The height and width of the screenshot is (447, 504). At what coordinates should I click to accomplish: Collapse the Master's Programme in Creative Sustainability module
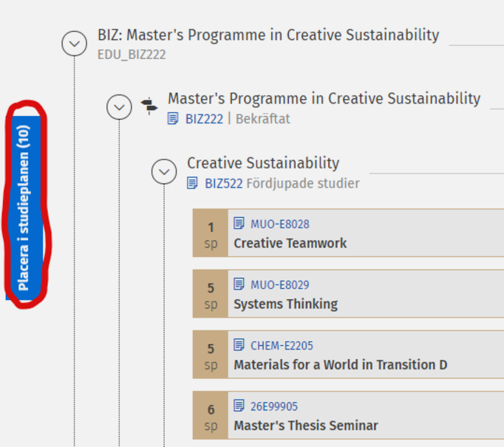(119, 107)
